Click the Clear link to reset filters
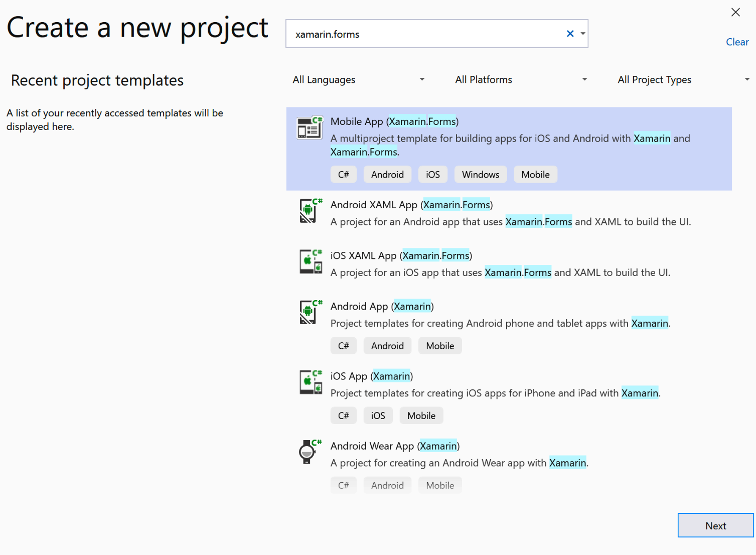The width and height of the screenshot is (756, 555). 737,42
